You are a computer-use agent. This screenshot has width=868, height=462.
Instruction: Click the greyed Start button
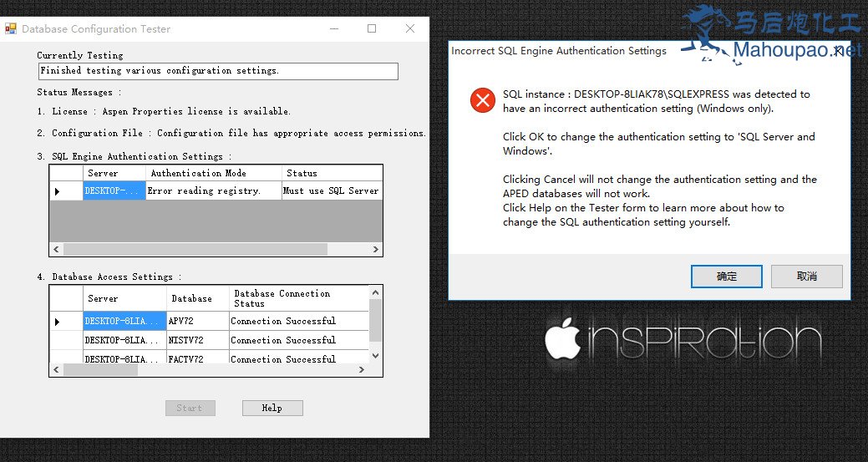click(190, 408)
